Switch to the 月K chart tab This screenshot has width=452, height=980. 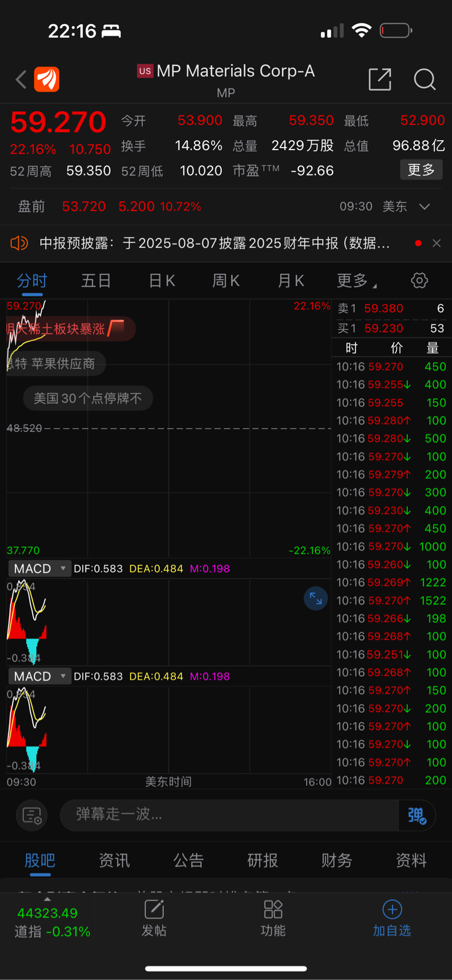(291, 281)
